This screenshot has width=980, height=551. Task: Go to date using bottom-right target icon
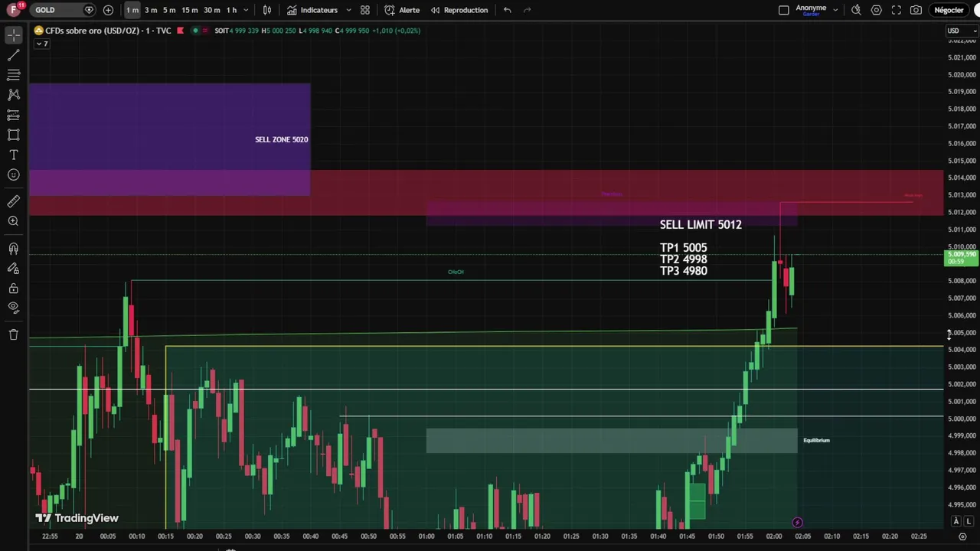coord(962,536)
